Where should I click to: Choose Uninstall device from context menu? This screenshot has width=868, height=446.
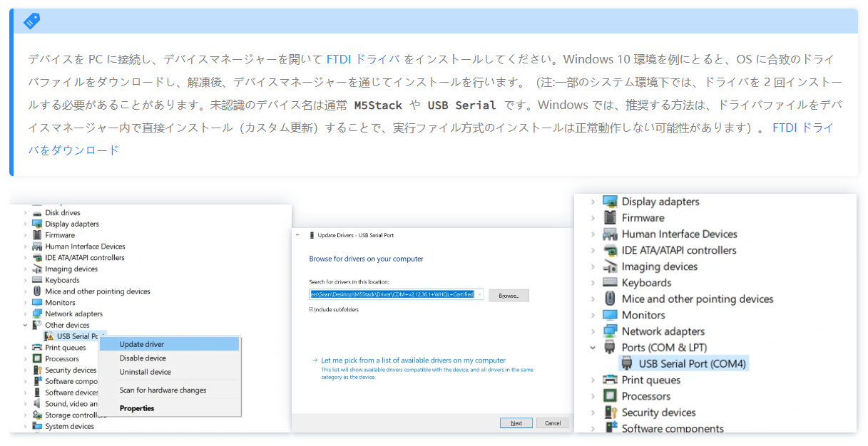point(169,372)
